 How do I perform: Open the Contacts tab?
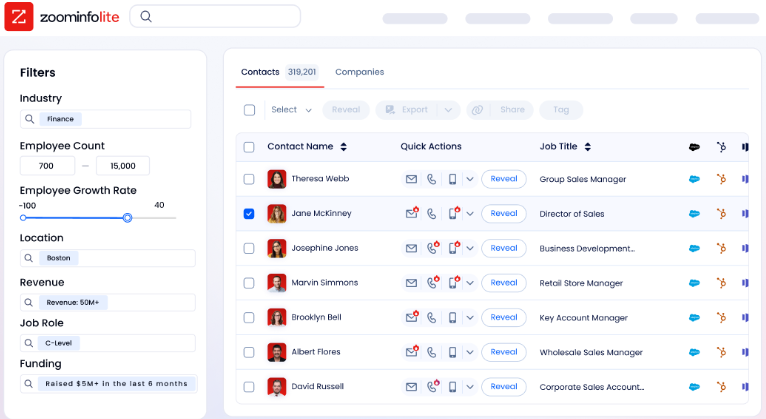point(279,72)
